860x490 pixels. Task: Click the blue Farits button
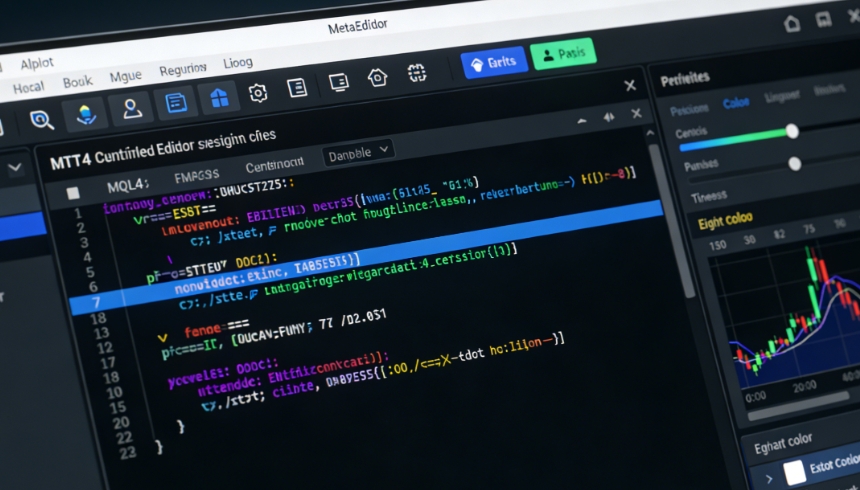click(494, 62)
